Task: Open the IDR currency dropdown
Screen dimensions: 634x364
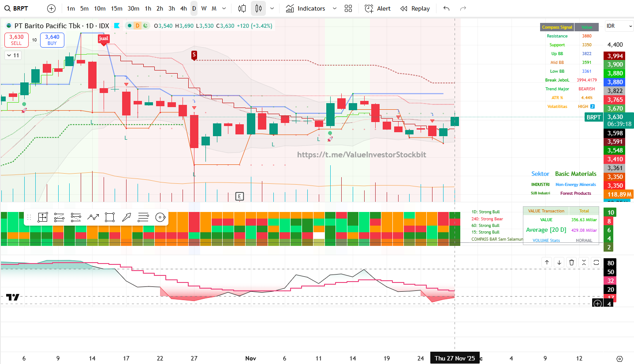Action: click(619, 26)
